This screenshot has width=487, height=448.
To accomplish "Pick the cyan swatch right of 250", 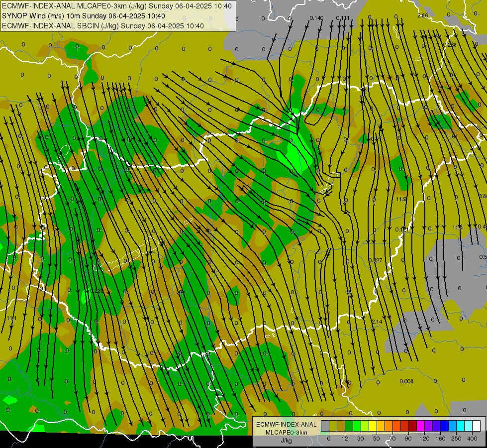I will pos(461,426).
